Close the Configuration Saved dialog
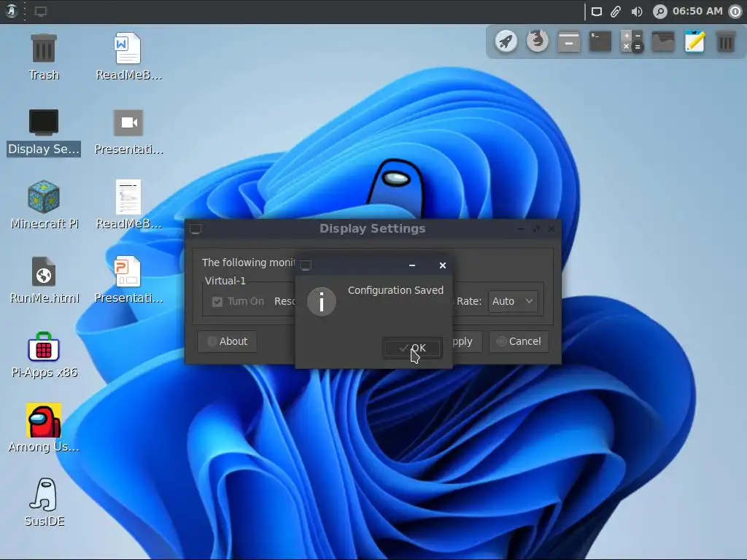 pyautogui.click(x=443, y=265)
